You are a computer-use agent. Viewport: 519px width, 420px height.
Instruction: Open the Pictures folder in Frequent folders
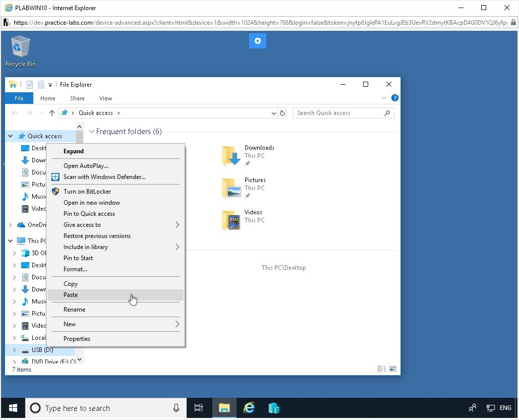[x=244, y=188]
